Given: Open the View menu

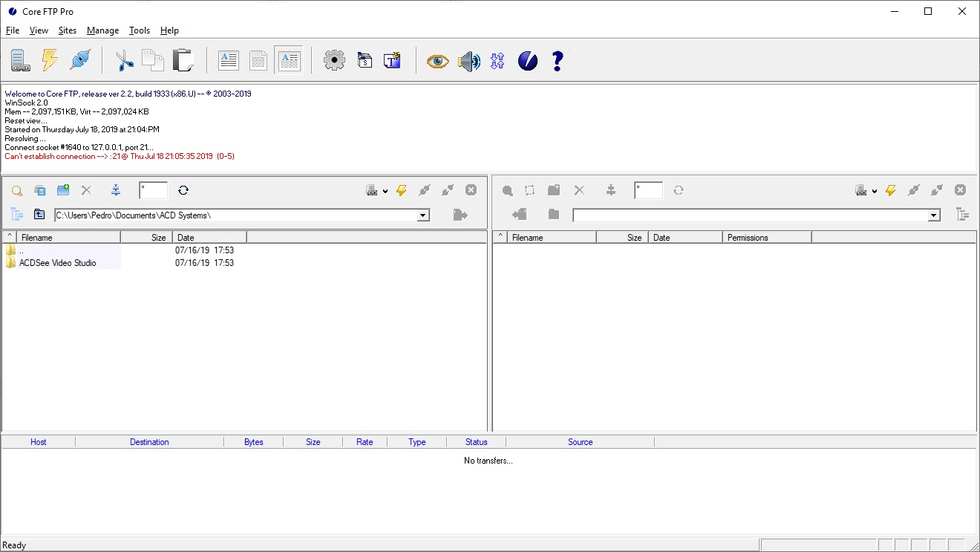Looking at the screenshot, I should pos(39,30).
